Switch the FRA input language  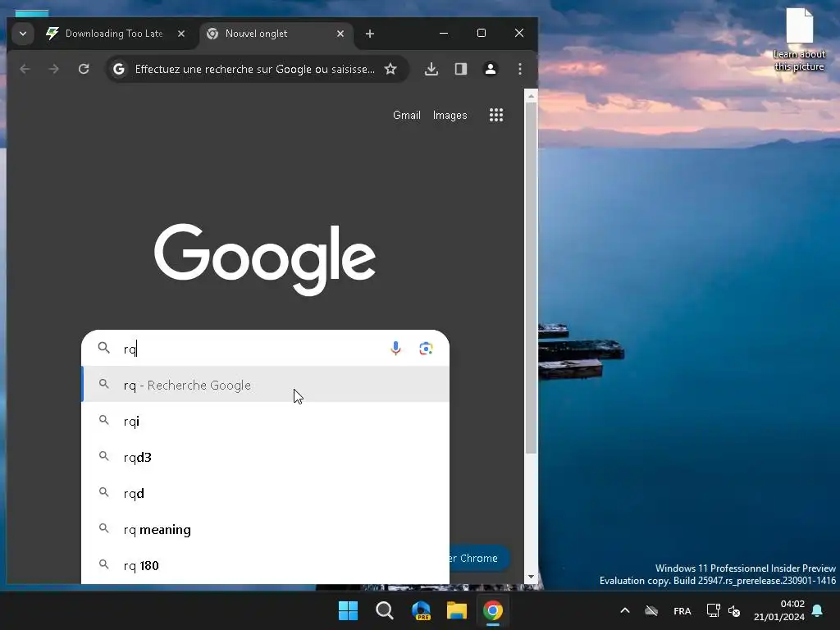click(x=682, y=610)
